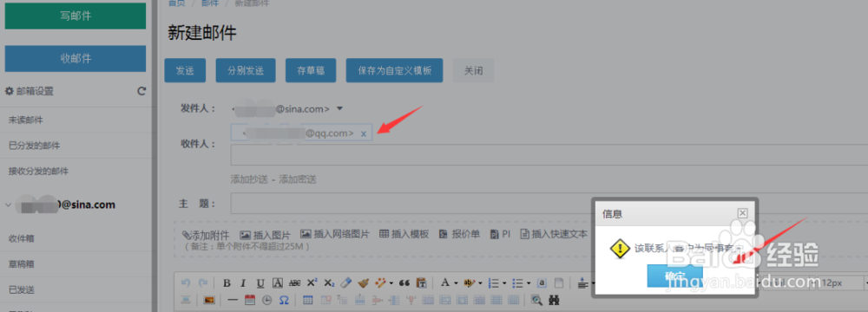This screenshot has width=868, height=312.
Task: Open unordered list style dropdown
Action: [x=529, y=283]
